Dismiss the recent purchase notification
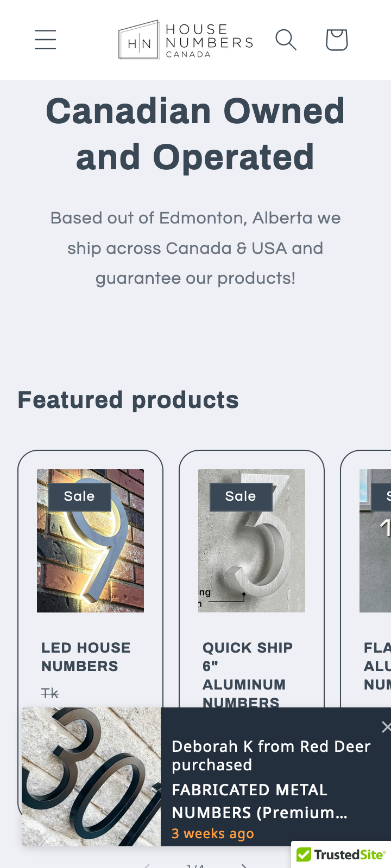The height and width of the screenshot is (868, 391). click(385, 727)
